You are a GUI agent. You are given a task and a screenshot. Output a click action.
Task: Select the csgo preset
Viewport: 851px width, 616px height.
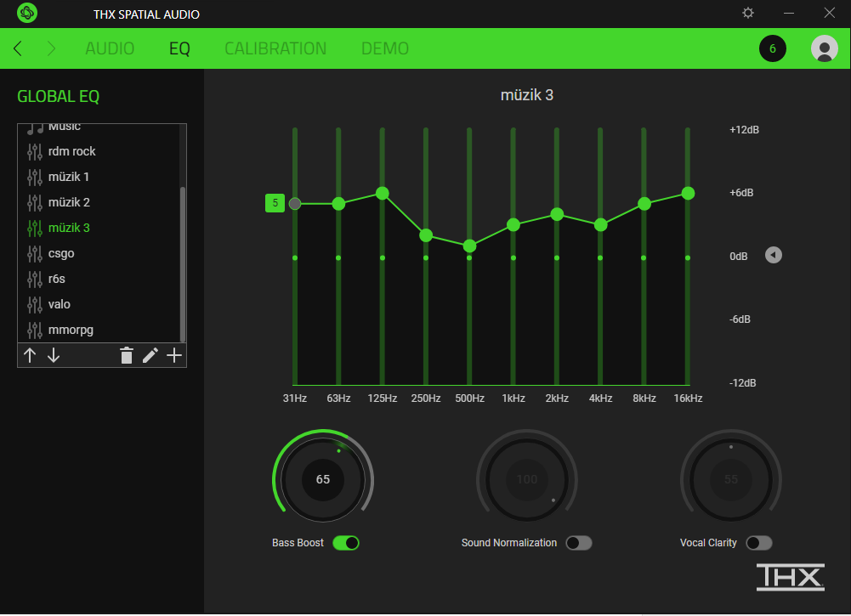click(99, 253)
